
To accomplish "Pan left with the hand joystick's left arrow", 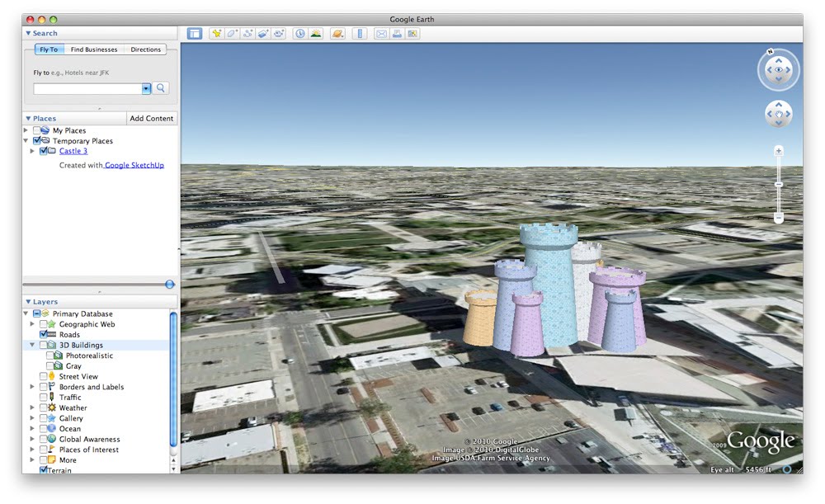I will point(769,114).
